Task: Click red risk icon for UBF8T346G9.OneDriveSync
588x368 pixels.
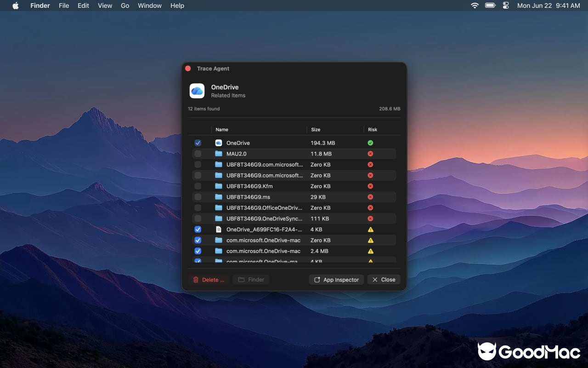Action: [x=370, y=218]
